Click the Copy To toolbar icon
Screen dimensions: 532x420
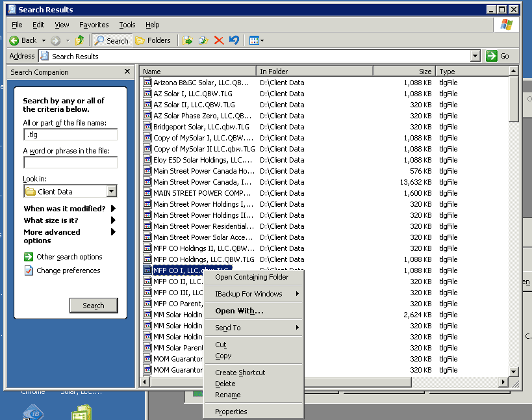coord(202,40)
